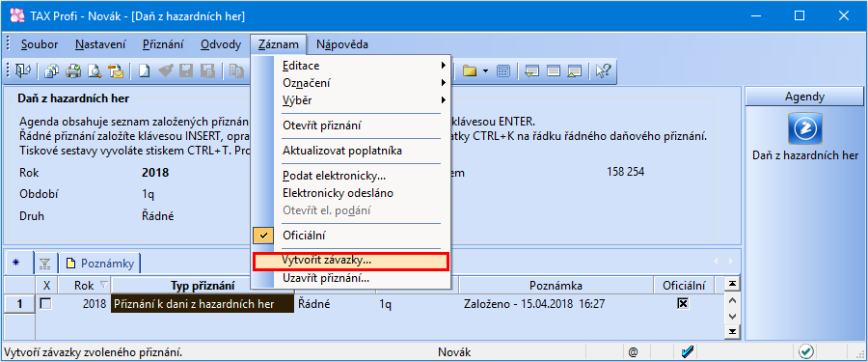This screenshot has width=868, height=362.
Task: Click the 2018 year cell in row 1
Action: [84, 304]
